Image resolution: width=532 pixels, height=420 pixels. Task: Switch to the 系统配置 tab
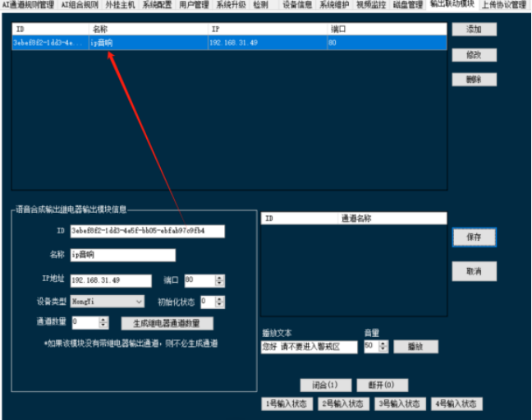coord(157,5)
